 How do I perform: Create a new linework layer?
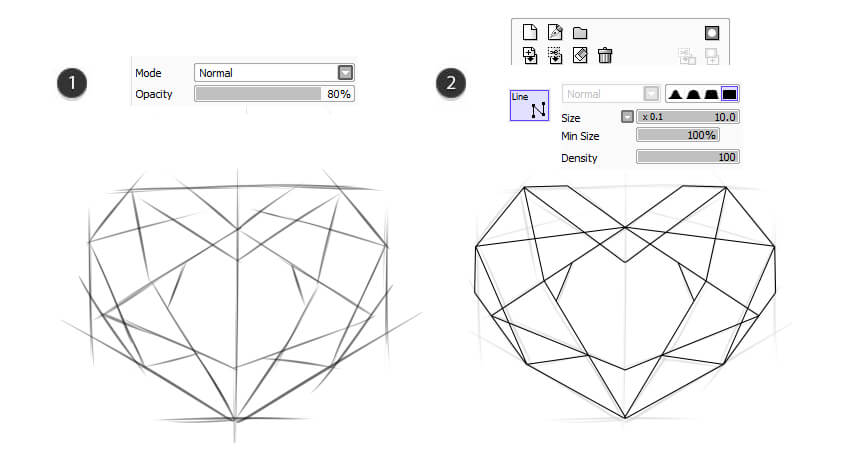[555, 33]
